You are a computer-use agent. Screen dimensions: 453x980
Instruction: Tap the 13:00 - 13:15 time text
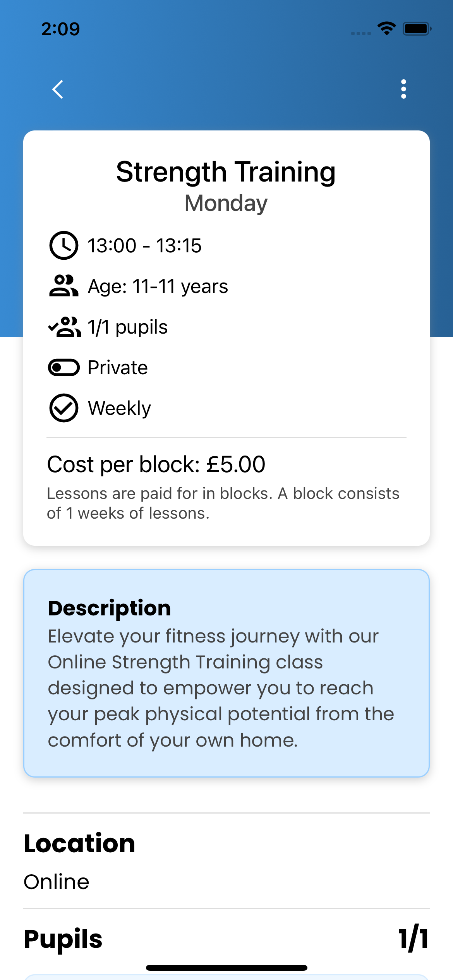coord(144,245)
